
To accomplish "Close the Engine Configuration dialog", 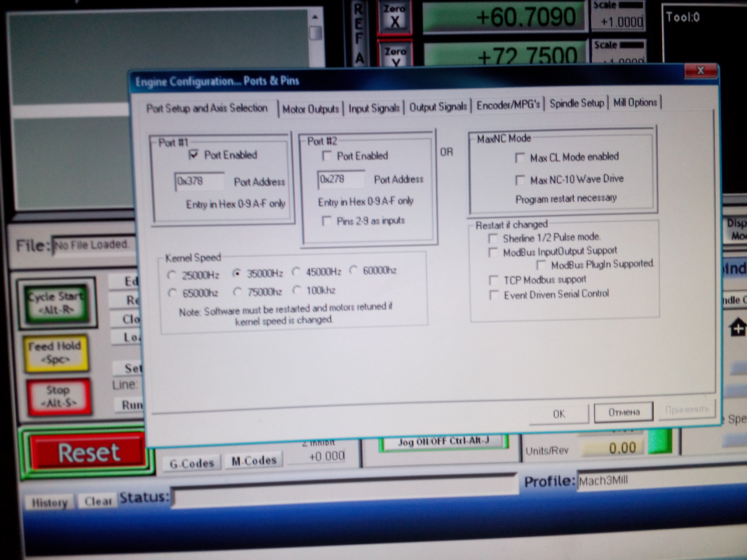I will pos(700,71).
